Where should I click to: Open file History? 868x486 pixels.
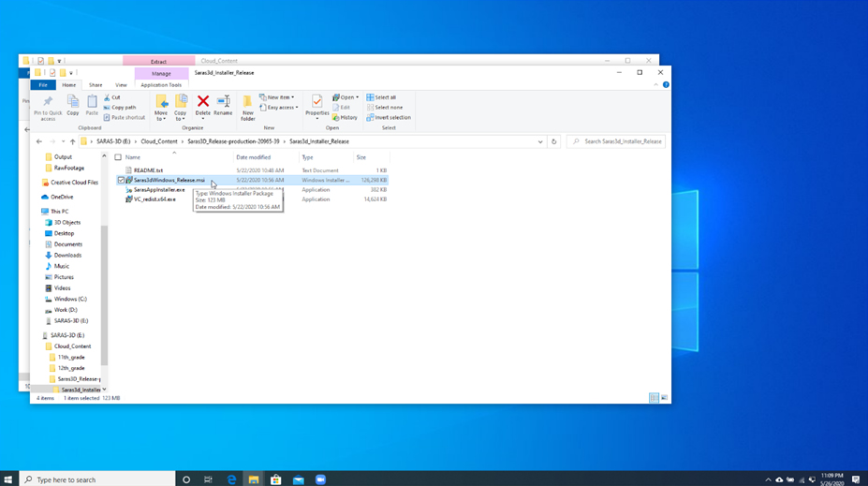(345, 117)
